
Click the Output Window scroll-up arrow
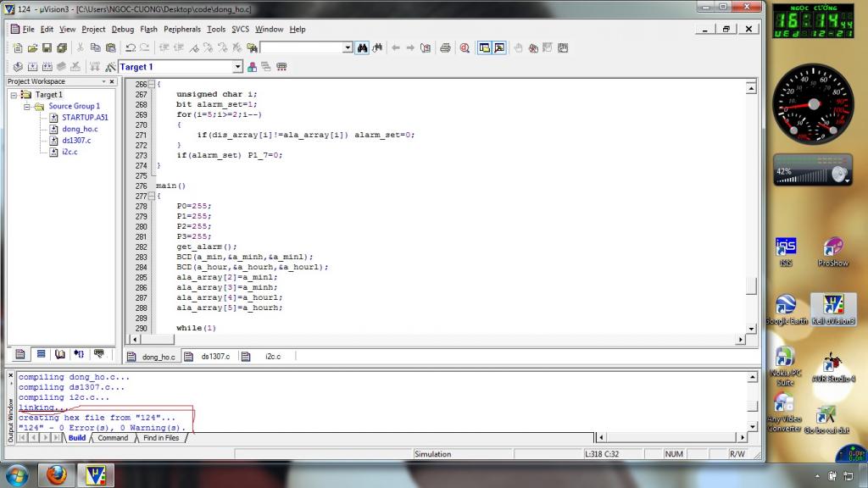(753, 377)
